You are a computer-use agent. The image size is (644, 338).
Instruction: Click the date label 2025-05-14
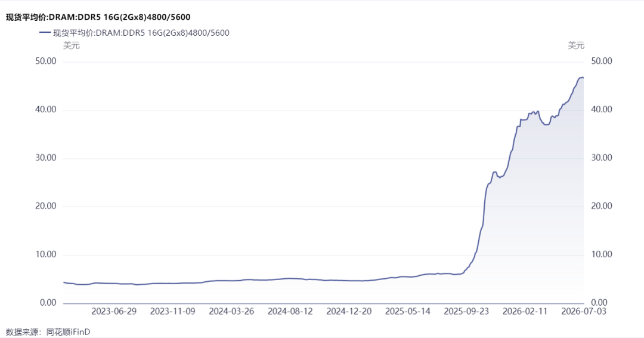[407, 312]
